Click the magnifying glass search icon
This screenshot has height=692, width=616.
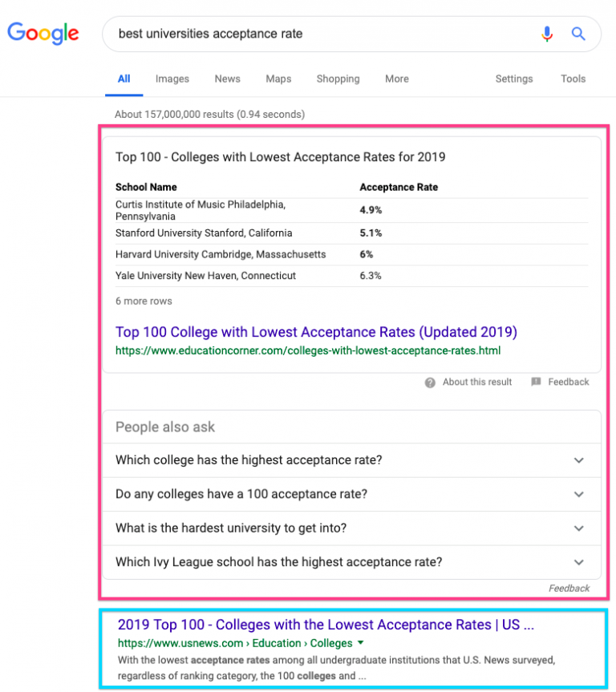pyautogui.click(x=578, y=34)
